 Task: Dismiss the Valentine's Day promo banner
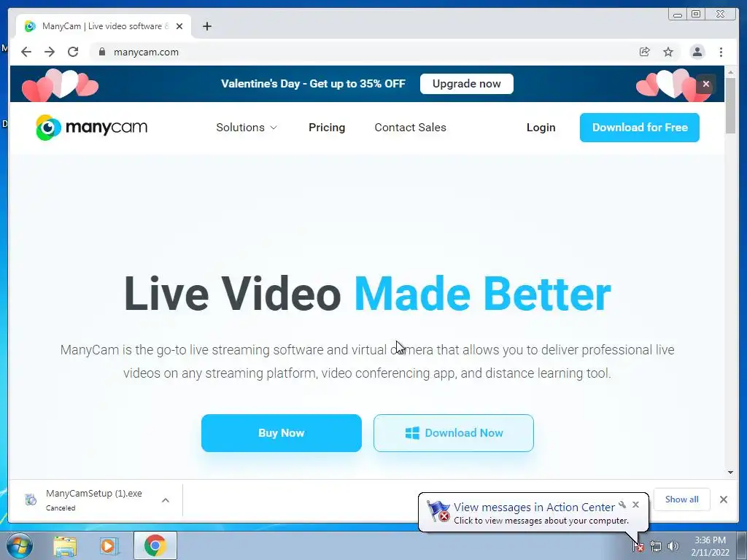706,84
